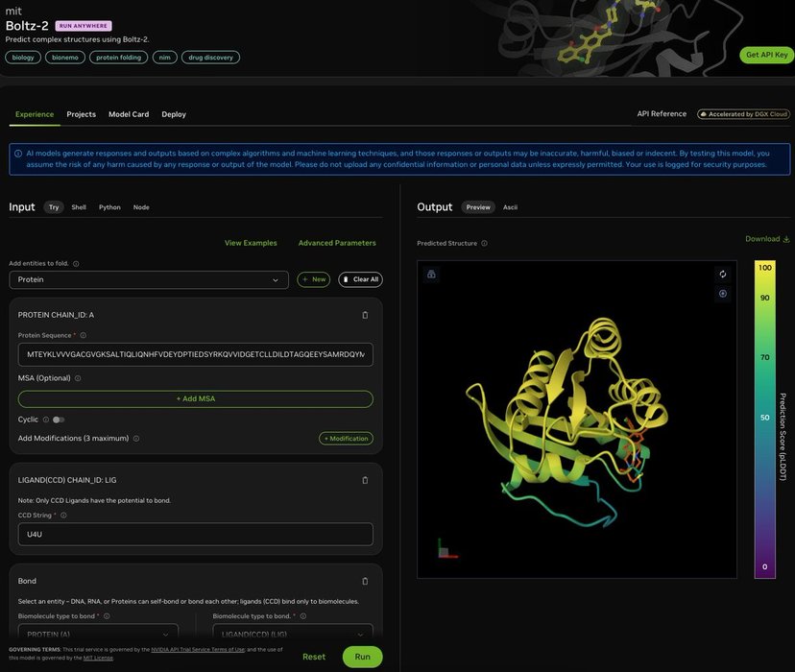This screenshot has height=672, width=795.
Task: Open the Projects tab
Action: click(x=81, y=114)
